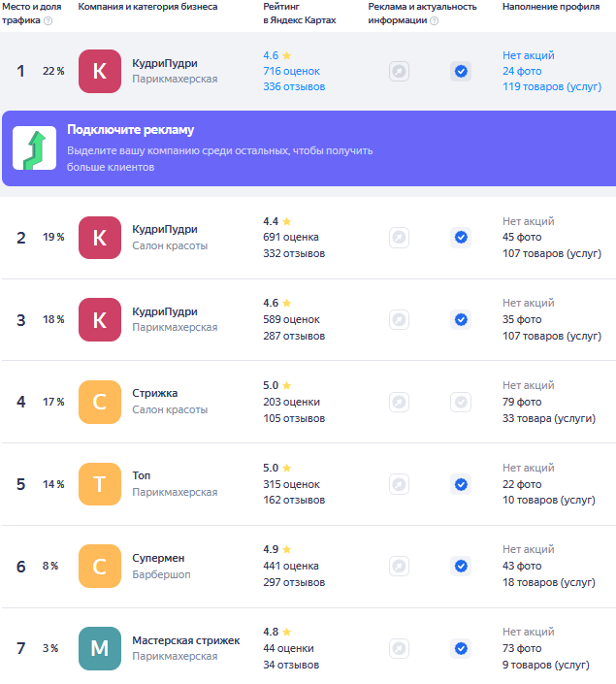
Task: Click the red K avatar in the 19 % row
Action: (100, 238)
